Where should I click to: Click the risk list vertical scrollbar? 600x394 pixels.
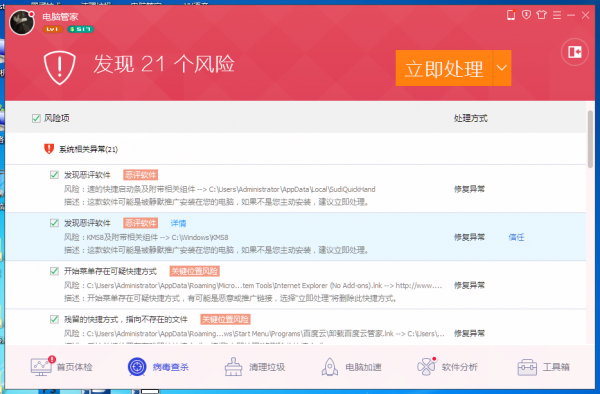click(x=590, y=140)
